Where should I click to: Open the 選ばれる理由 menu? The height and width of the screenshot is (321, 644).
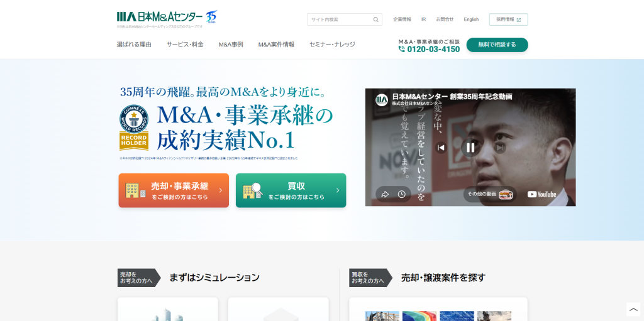(x=134, y=45)
